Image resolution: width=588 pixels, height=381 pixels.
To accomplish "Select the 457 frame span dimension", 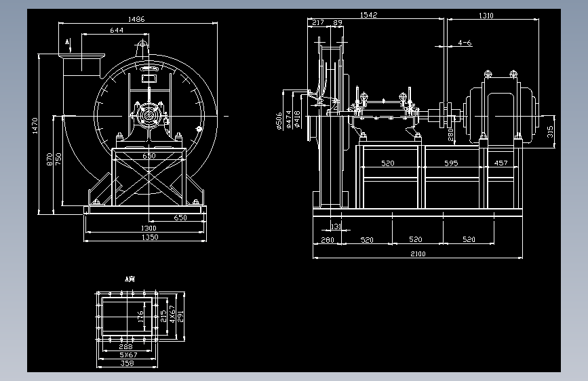I will pyautogui.click(x=501, y=163).
